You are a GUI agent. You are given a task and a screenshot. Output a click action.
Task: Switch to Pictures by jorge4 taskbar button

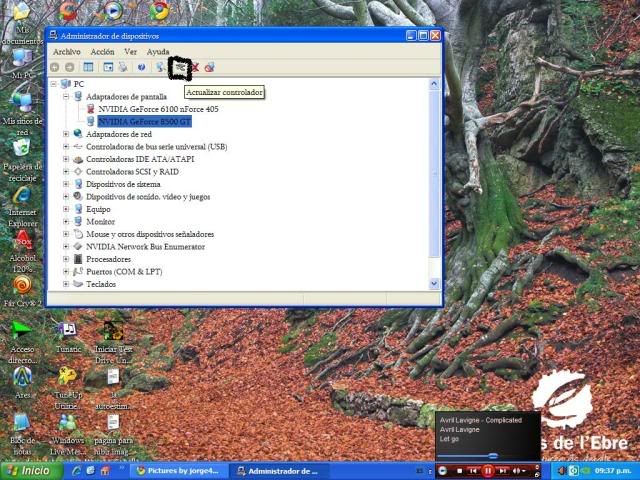coord(178,471)
